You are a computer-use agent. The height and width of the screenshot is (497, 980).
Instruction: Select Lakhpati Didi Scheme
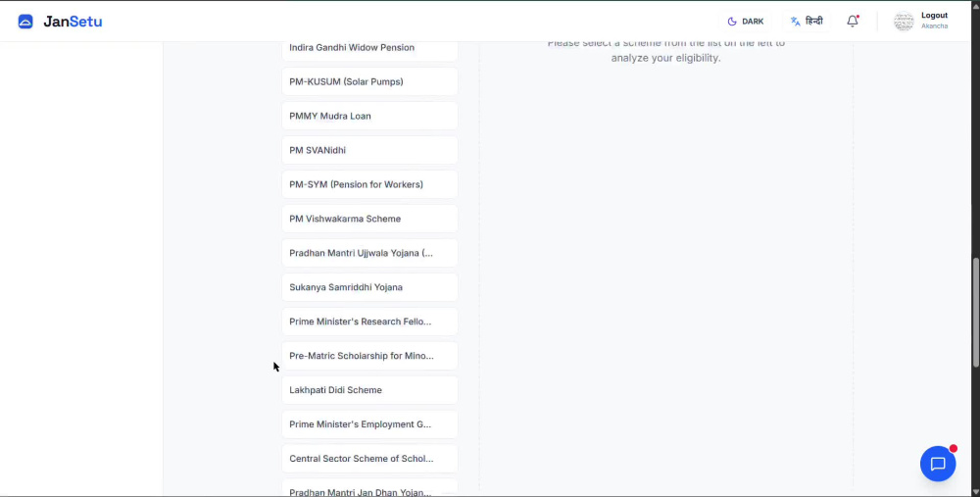coord(369,390)
